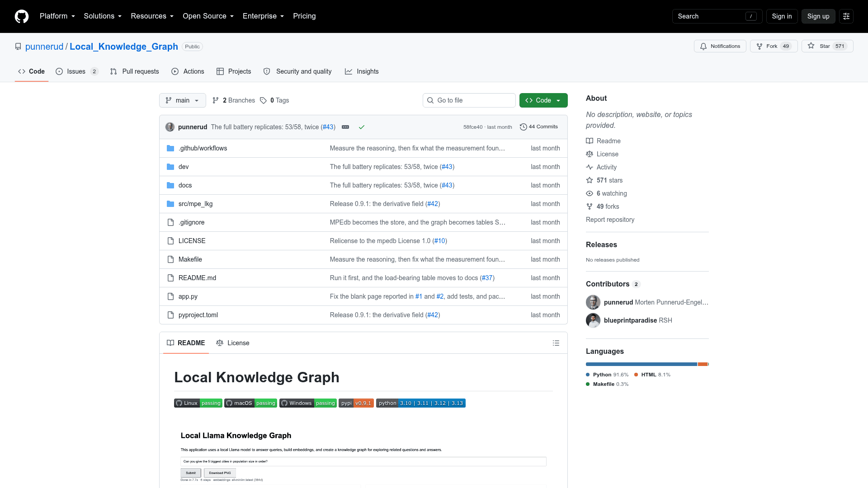Viewport: 868px width, 488px height.
Task: Open the Readme link in About section
Action: click(x=604, y=141)
